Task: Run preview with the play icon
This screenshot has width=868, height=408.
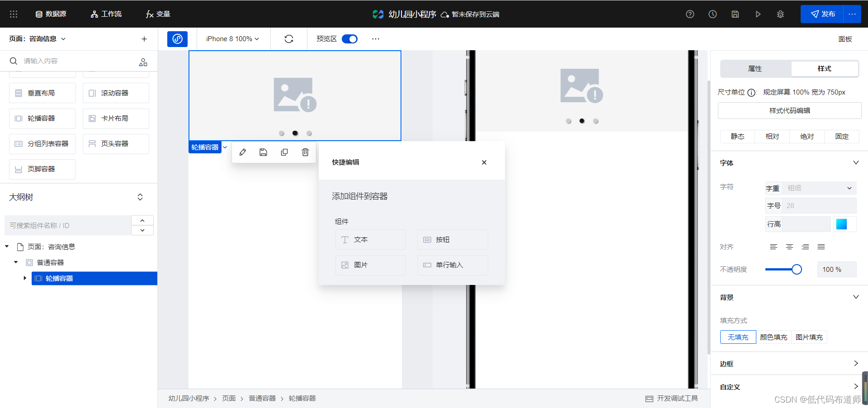Action: (x=758, y=14)
